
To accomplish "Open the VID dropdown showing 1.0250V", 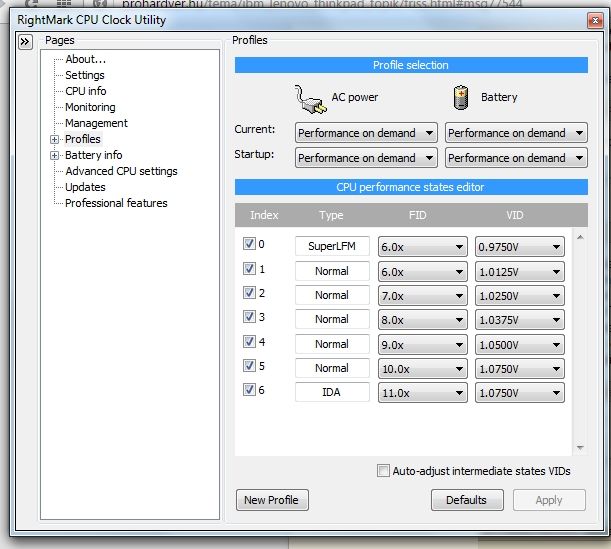I will pyautogui.click(x=519, y=296).
